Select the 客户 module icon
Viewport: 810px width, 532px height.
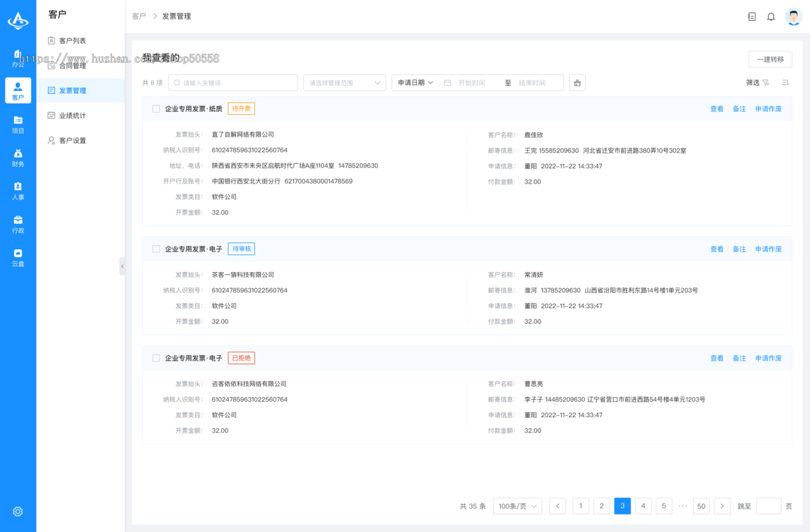[x=18, y=90]
